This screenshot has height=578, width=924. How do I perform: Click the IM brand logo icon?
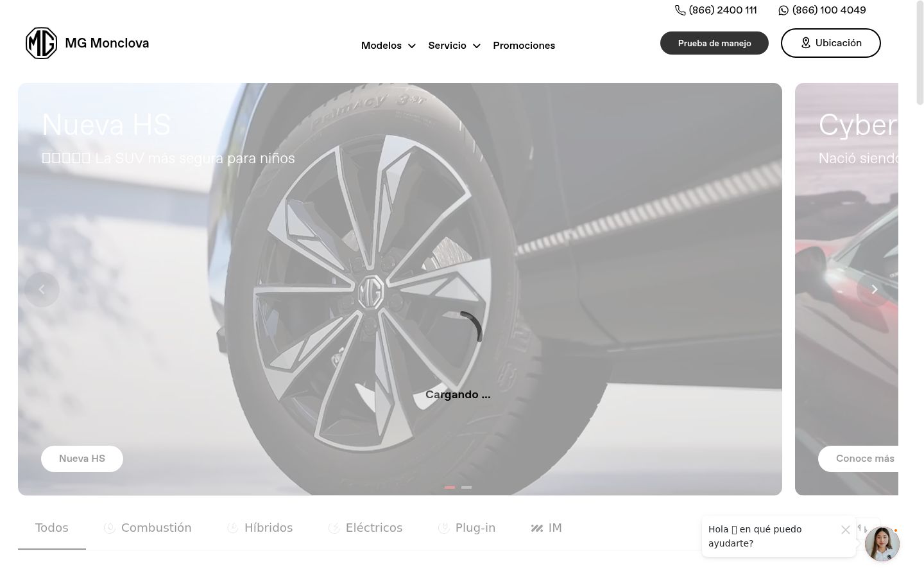pos(537,528)
